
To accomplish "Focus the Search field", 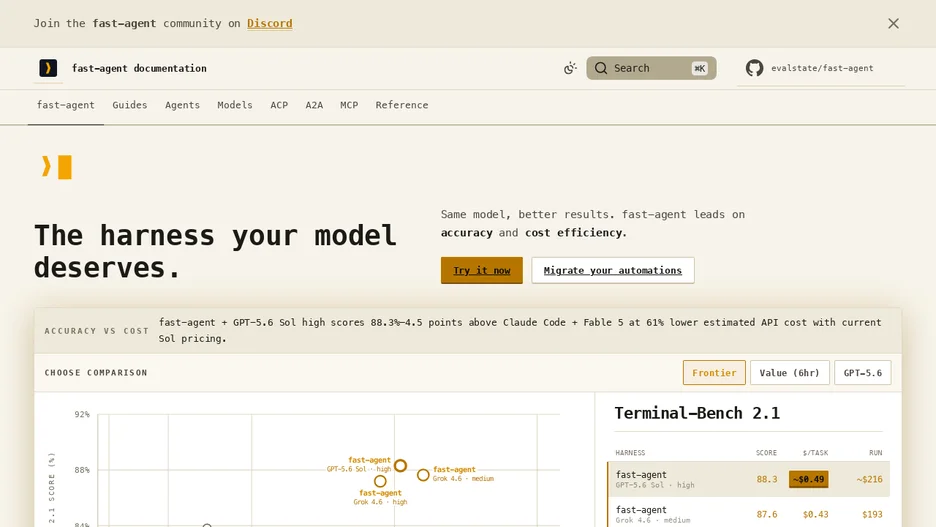I will 651,68.
